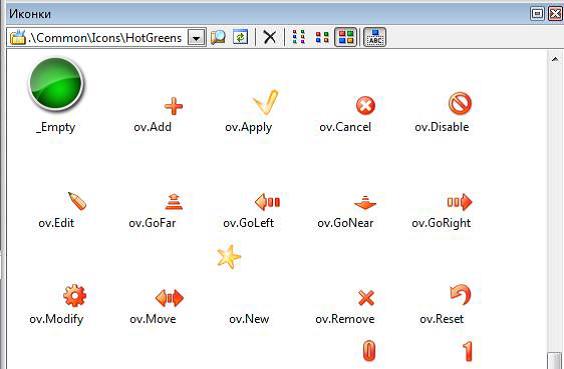Select the ov.Move double-arrow icon
This screenshot has width=564, height=369.
[169, 298]
